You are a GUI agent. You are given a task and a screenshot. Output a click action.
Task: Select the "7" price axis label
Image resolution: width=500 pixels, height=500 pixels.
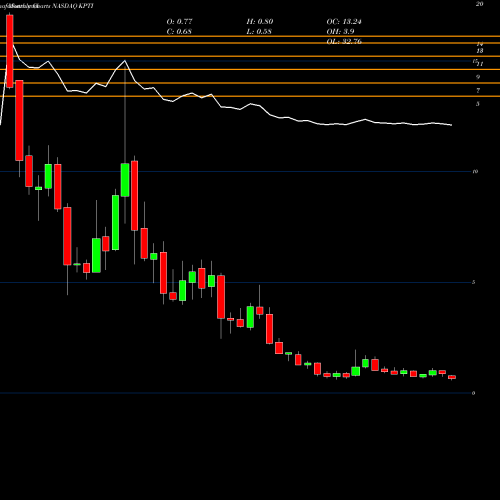478,90
